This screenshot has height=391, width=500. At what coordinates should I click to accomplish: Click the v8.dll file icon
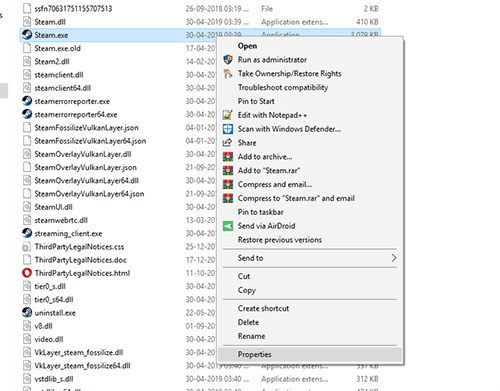tap(27, 326)
